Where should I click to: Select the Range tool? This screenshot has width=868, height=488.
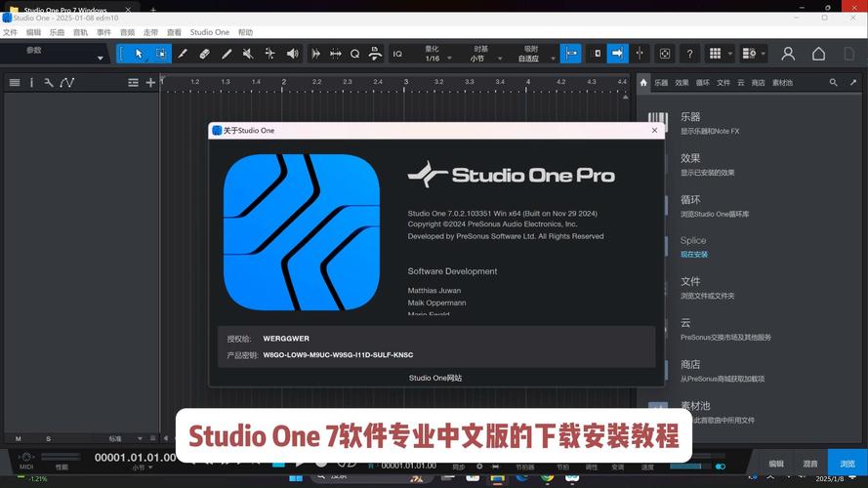[x=161, y=54]
